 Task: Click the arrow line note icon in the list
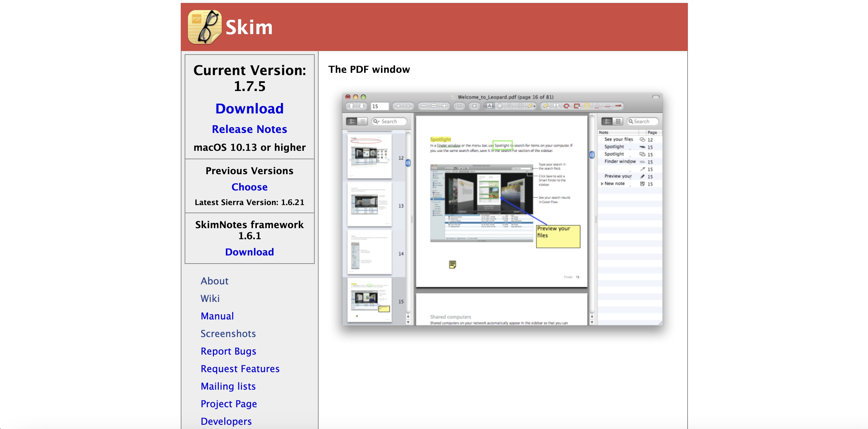click(x=642, y=169)
